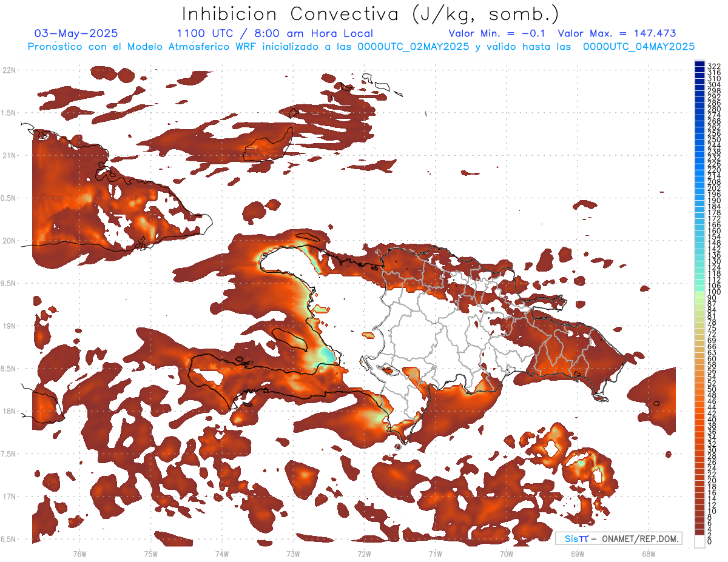Click the "17N" latitude label
728x562 pixels.
pyautogui.click(x=10, y=497)
